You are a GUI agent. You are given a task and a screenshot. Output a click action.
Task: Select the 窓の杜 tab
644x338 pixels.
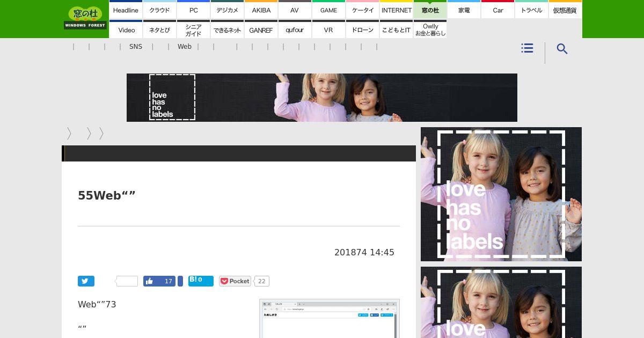point(430,10)
